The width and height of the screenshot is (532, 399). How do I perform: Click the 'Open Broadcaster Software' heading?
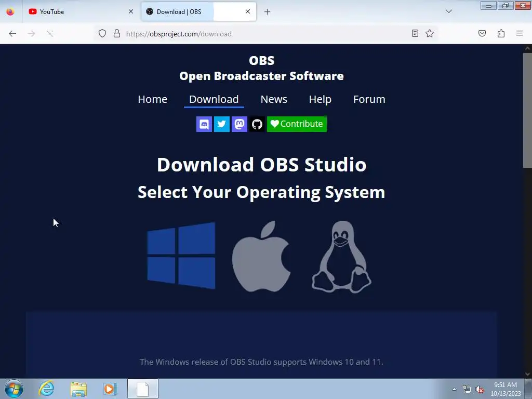[x=262, y=76]
